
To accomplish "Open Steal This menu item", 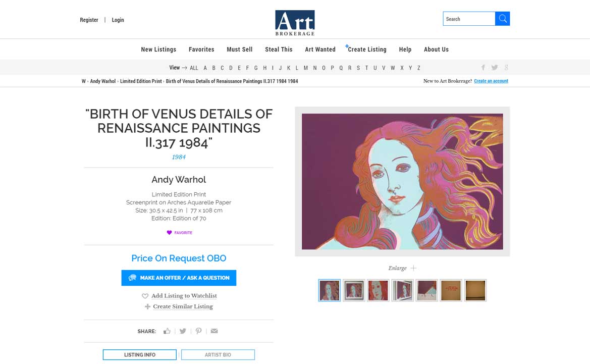I will 279,49.
